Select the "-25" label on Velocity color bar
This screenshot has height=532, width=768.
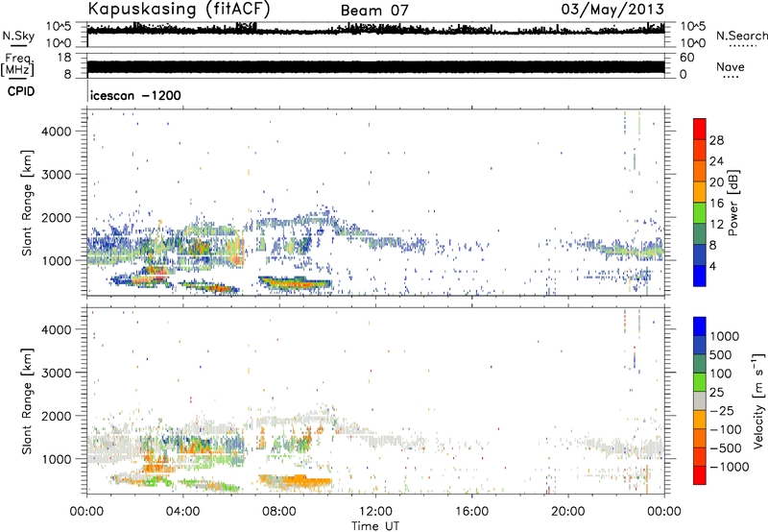click(722, 410)
